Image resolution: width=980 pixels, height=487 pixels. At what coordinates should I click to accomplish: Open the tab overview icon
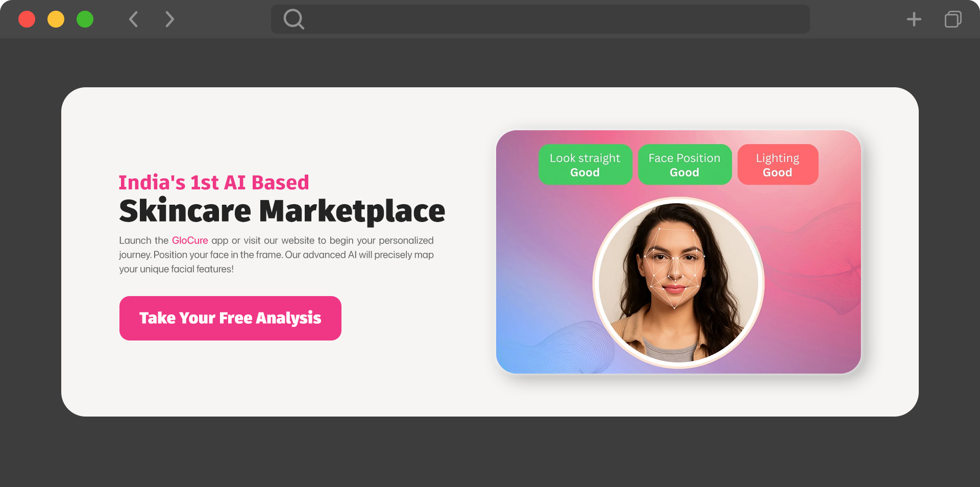click(953, 19)
